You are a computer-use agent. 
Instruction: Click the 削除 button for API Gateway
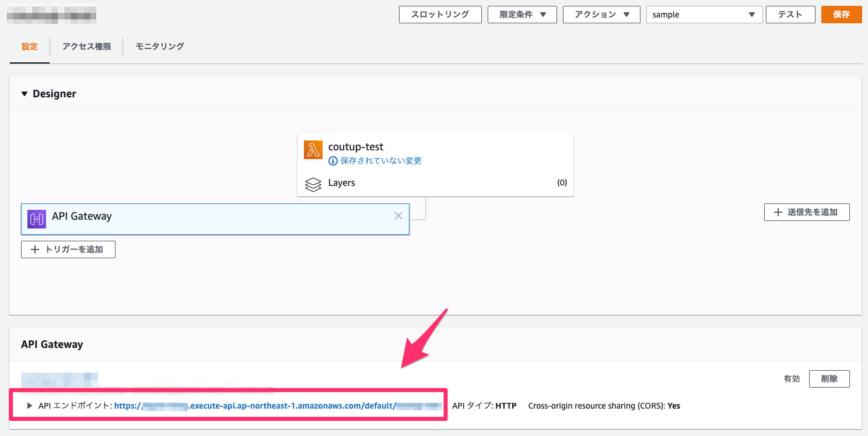tap(829, 378)
